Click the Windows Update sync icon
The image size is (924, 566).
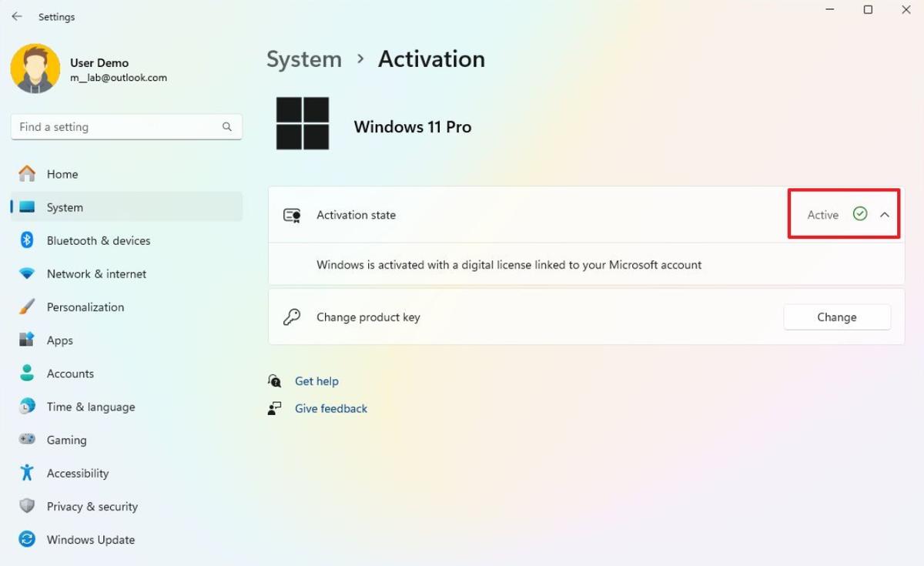[x=27, y=539]
